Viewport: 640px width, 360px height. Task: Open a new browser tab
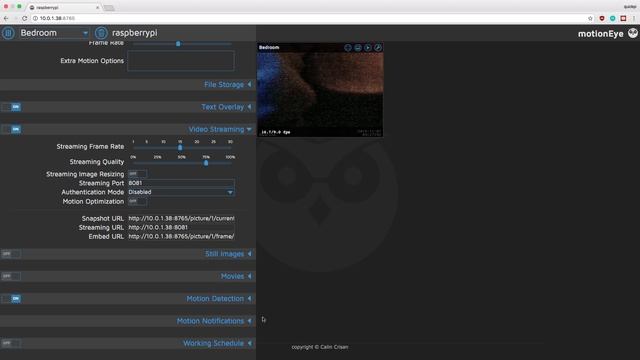pyautogui.click(x=109, y=8)
